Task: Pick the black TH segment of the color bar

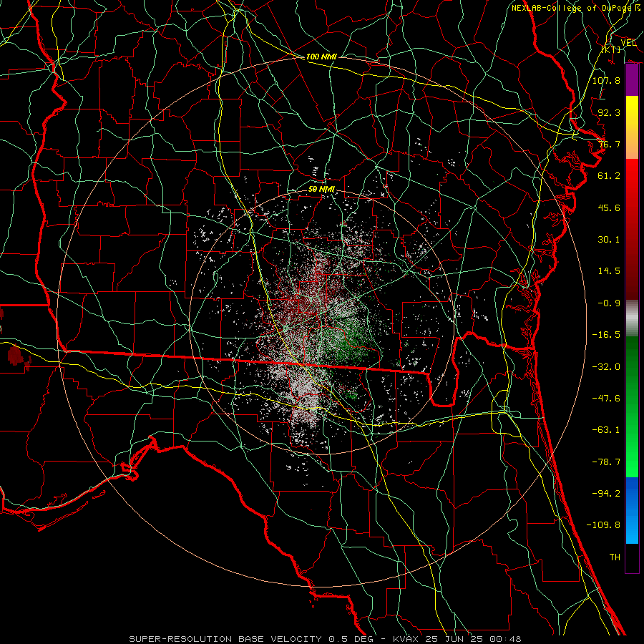Action: 632,558
